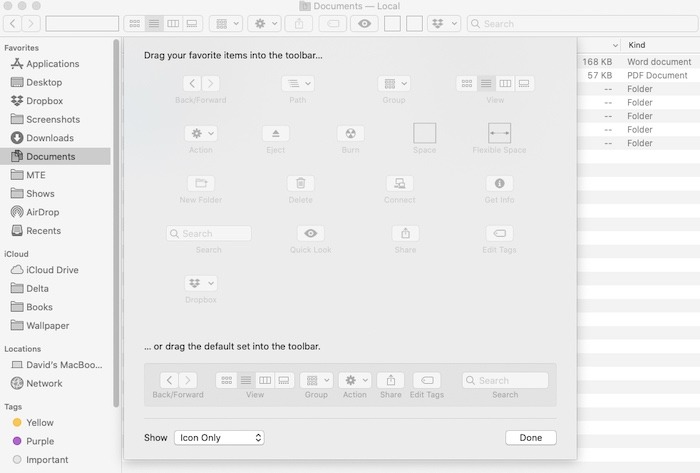Open Dropbox folder in the sidebar
Image resolution: width=700 pixels, height=473 pixels.
point(44,101)
